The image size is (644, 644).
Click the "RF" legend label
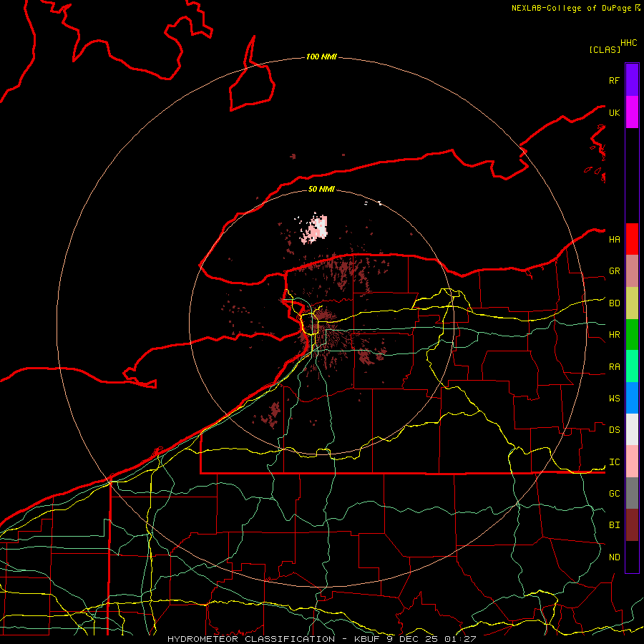[614, 80]
